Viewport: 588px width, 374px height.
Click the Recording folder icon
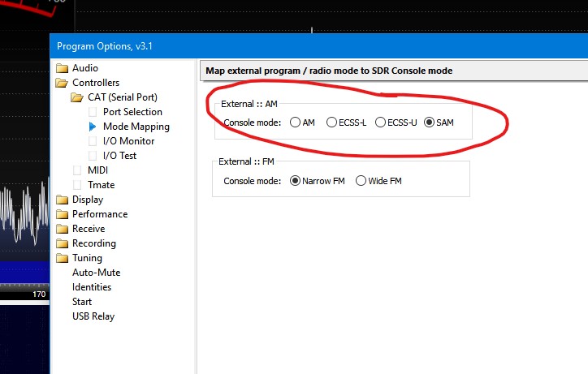pyautogui.click(x=62, y=243)
